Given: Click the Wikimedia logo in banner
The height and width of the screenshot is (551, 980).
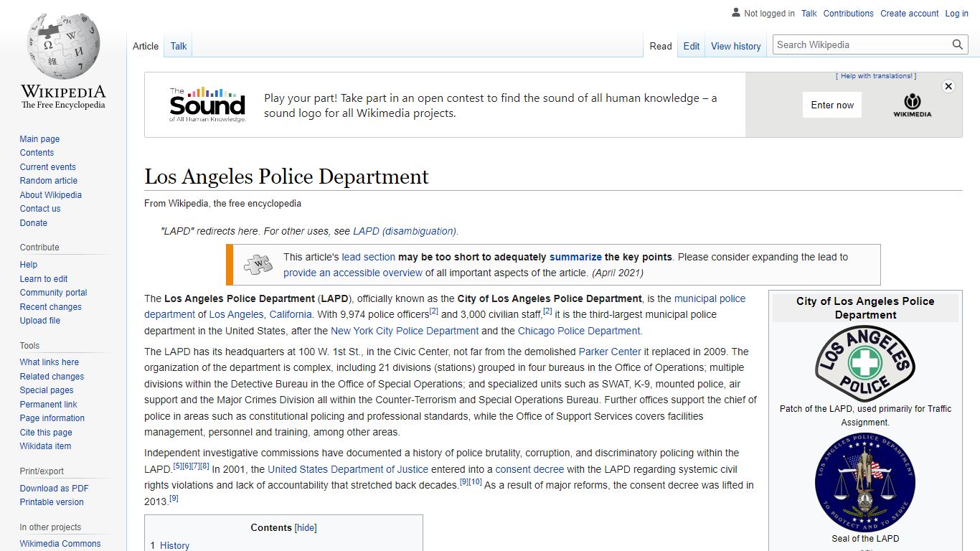Looking at the screenshot, I should pos(912,105).
